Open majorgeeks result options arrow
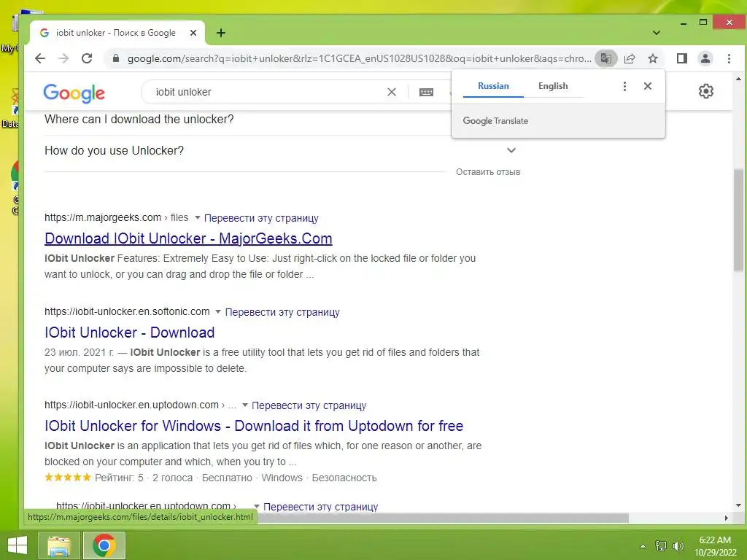The width and height of the screenshot is (747, 560). 197,217
